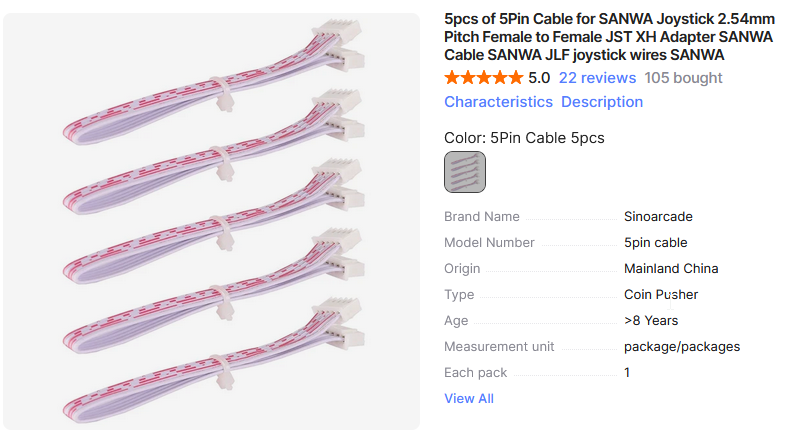Select the 5Pin Cable 5pcs color swatch

(465, 171)
